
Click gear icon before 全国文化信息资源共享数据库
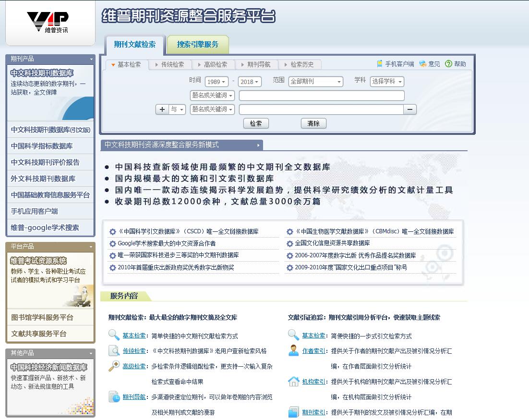[290, 243]
